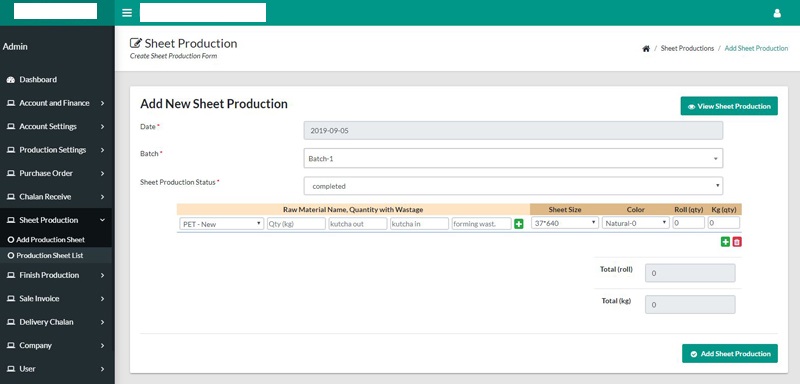800x384 pixels.
Task: Collapse the Sheet Production chevron in sidebar
Action: point(103,220)
